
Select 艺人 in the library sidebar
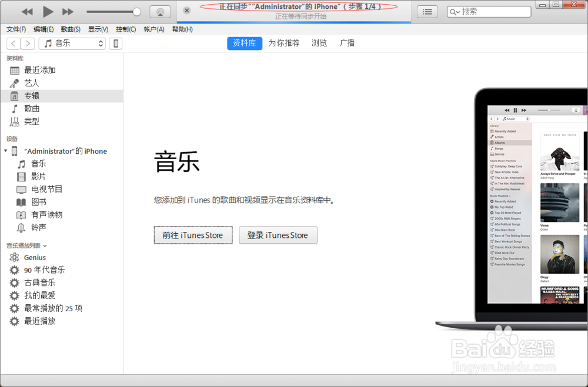(x=62, y=83)
